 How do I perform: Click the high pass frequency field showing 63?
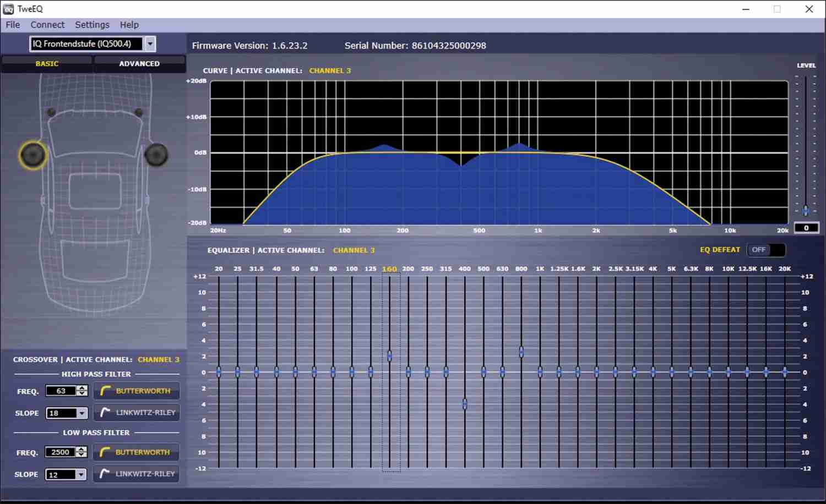tap(61, 391)
